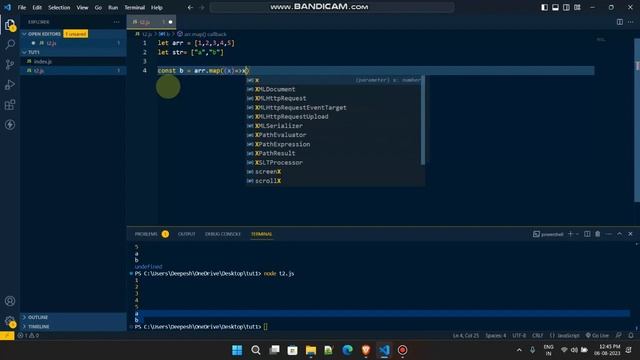Choose XPathEvaluator suggestion

335,135
